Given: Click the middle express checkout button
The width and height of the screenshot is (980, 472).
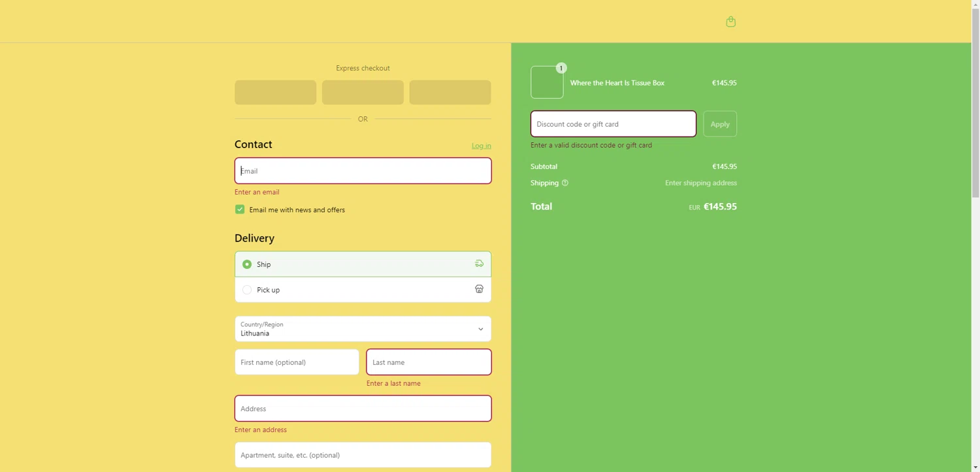Looking at the screenshot, I should (363, 93).
